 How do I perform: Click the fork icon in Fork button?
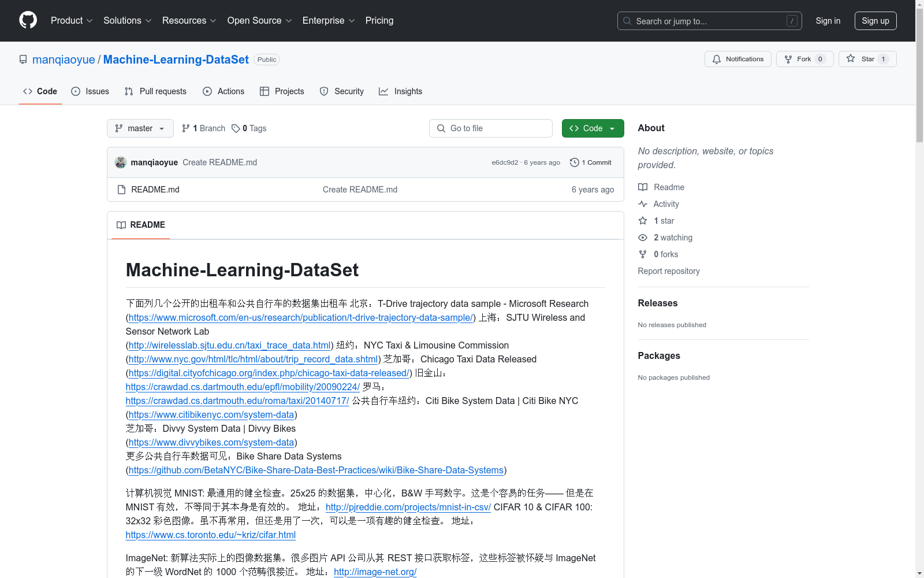pyautogui.click(x=788, y=59)
